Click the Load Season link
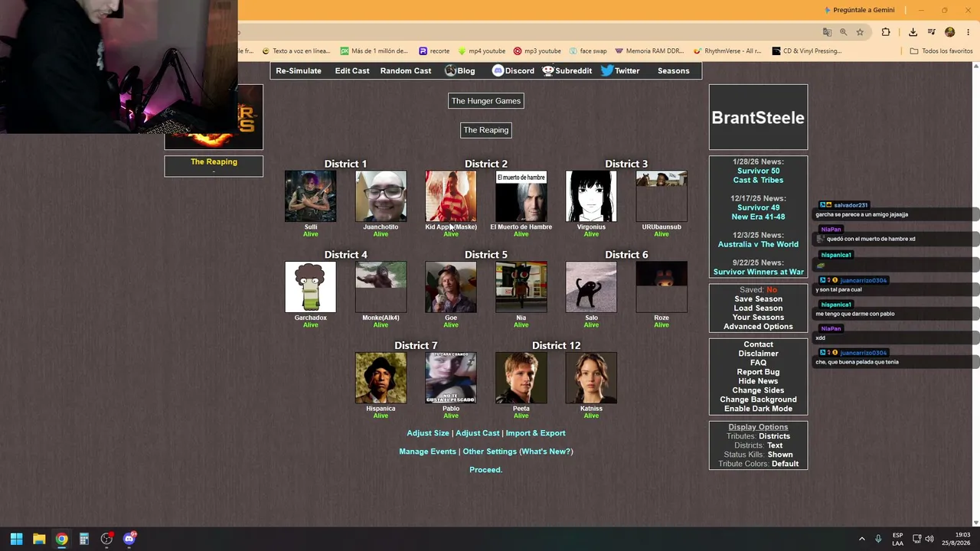The width and height of the screenshot is (980, 551). tap(758, 308)
